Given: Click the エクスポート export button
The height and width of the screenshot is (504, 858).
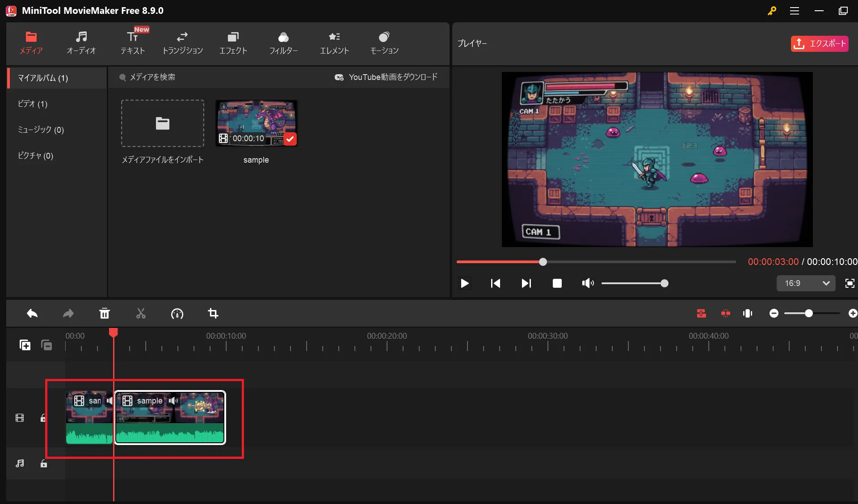Looking at the screenshot, I should (x=820, y=44).
